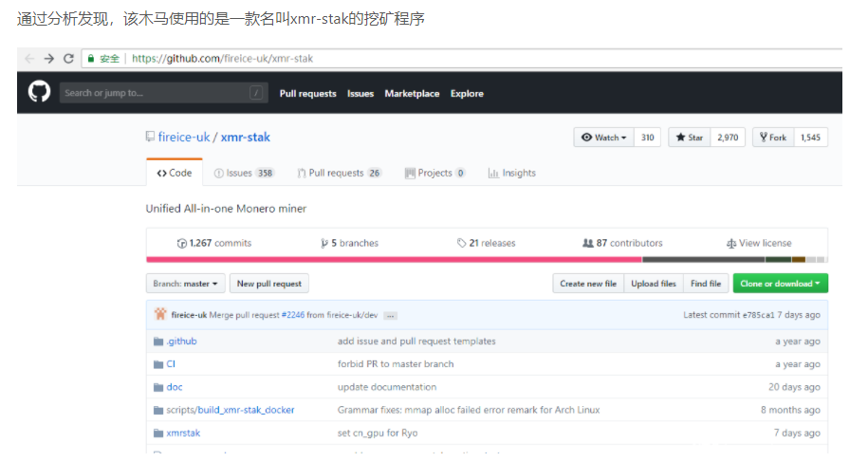Star the repository
This screenshot has width=868, height=462.
tap(690, 138)
